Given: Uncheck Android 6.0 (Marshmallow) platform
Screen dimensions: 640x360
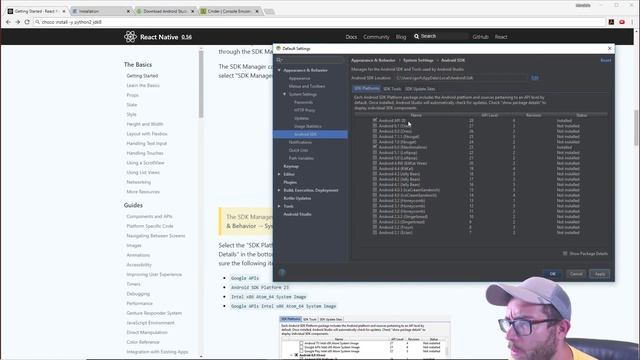Looking at the screenshot, I should (375, 147).
